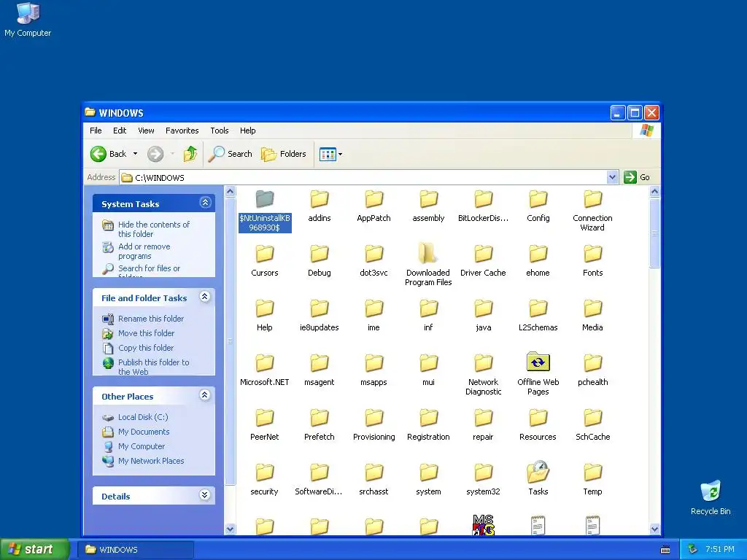Image resolution: width=747 pixels, height=560 pixels.
Task: Select the addins folder icon
Action: 320,199
